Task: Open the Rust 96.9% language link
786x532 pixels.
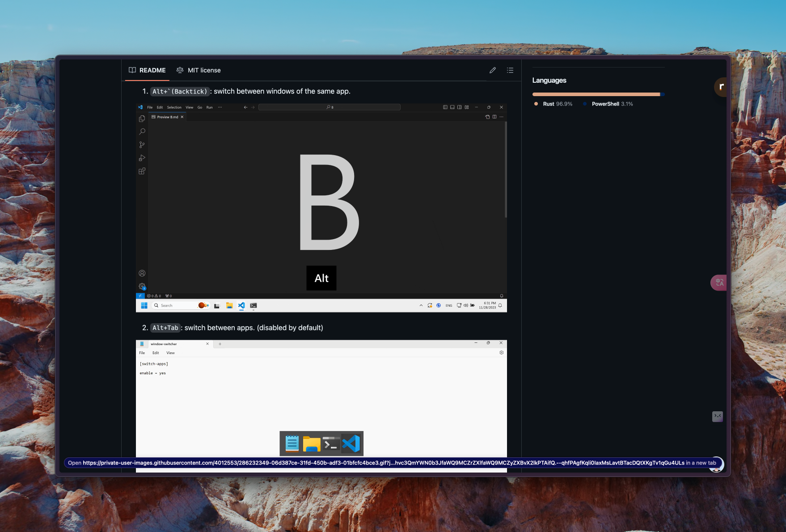Action: point(554,104)
